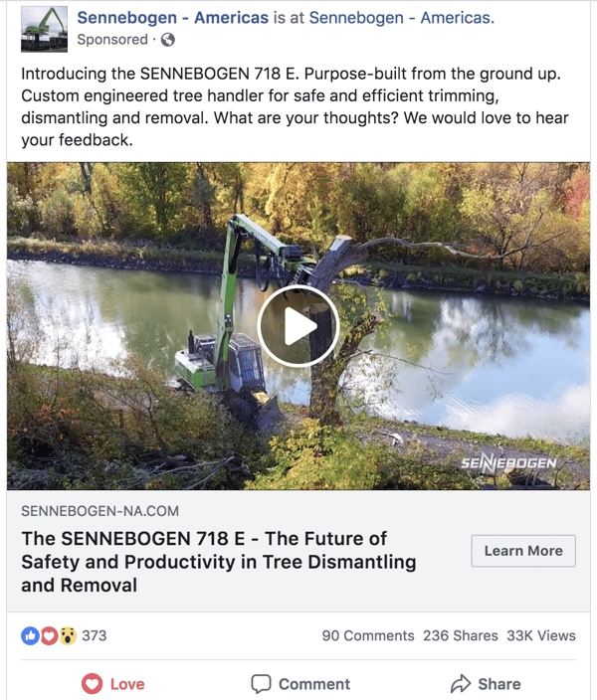Image resolution: width=597 pixels, height=700 pixels.
Task: Open the Sennebogen - Americas location link
Action: (x=401, y=18)
